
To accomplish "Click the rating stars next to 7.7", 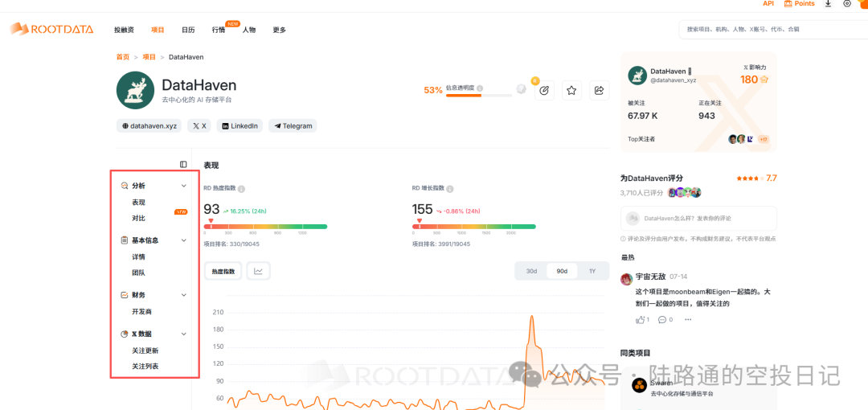I will [750, 178].
